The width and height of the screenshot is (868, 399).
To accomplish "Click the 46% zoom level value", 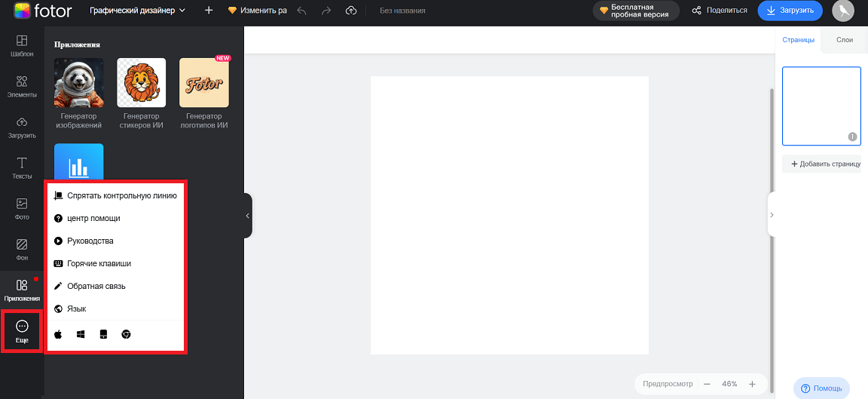I will pos(729,383).
